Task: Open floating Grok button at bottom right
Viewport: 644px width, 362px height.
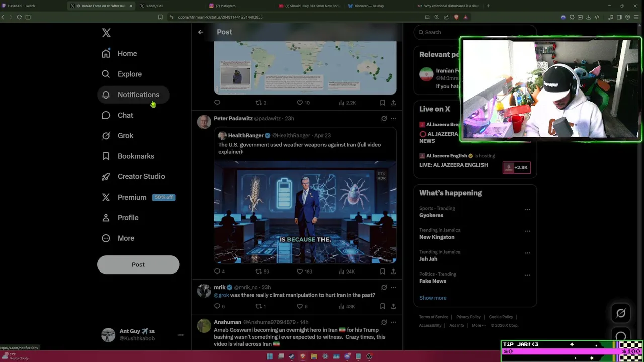Action: click(x=621, y=313)
